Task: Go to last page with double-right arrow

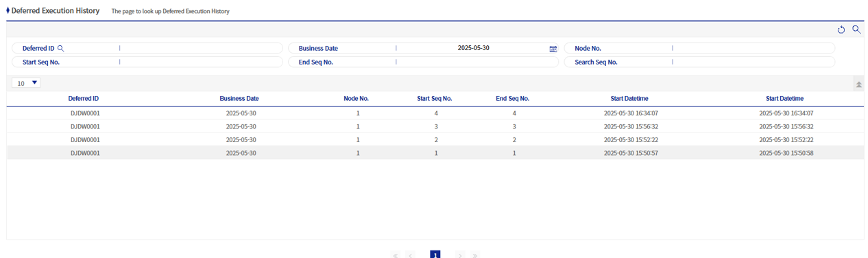Action: (x=475, y=255)
